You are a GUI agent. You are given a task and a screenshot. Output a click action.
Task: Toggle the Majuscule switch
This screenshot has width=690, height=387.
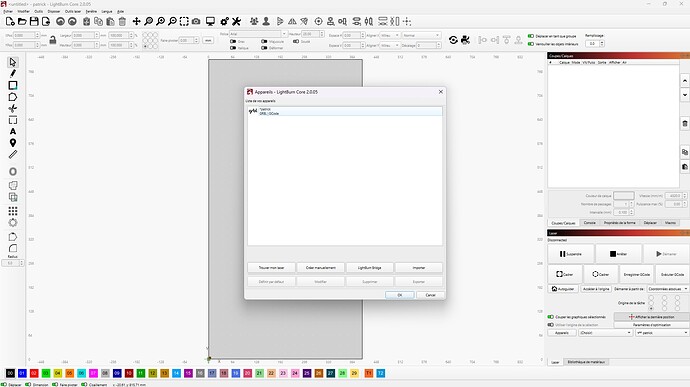[264, 41]
